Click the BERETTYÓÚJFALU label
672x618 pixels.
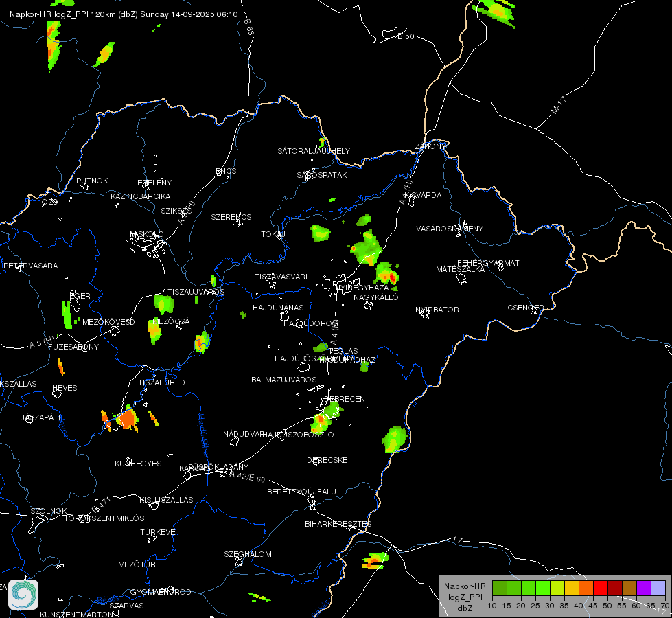[302, 492]
